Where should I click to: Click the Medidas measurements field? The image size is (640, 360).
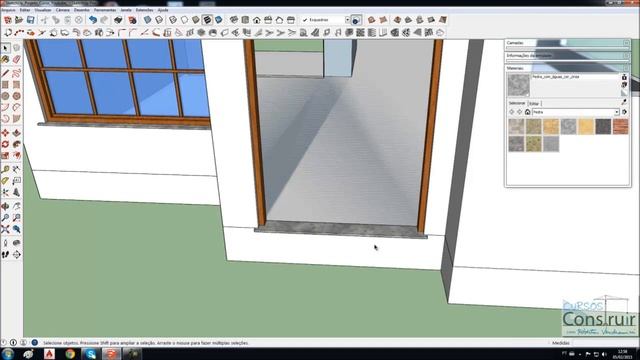coord(606,343)
